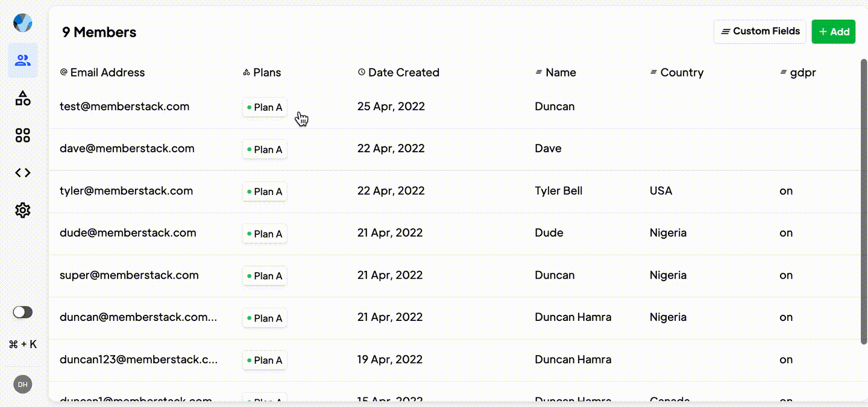Click the vertical scrollbar on the right
Viewport: 868px width, 407px height.
(863, 202)
